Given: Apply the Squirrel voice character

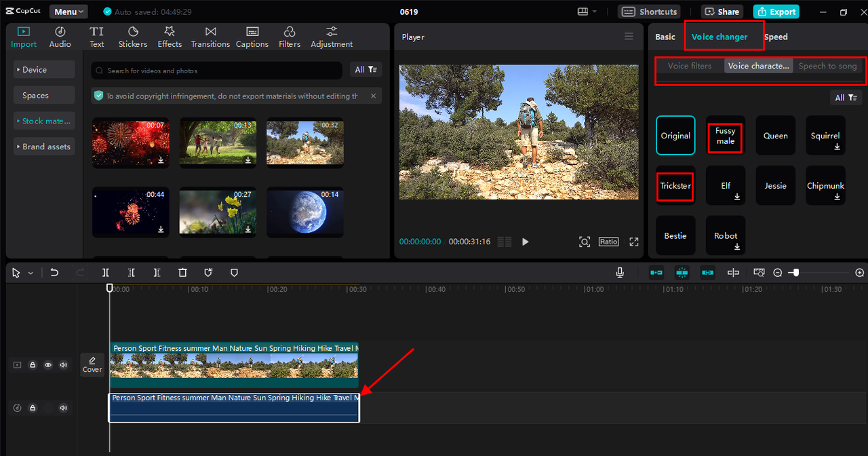Looking at the screenshot, I should click(825, 136).
